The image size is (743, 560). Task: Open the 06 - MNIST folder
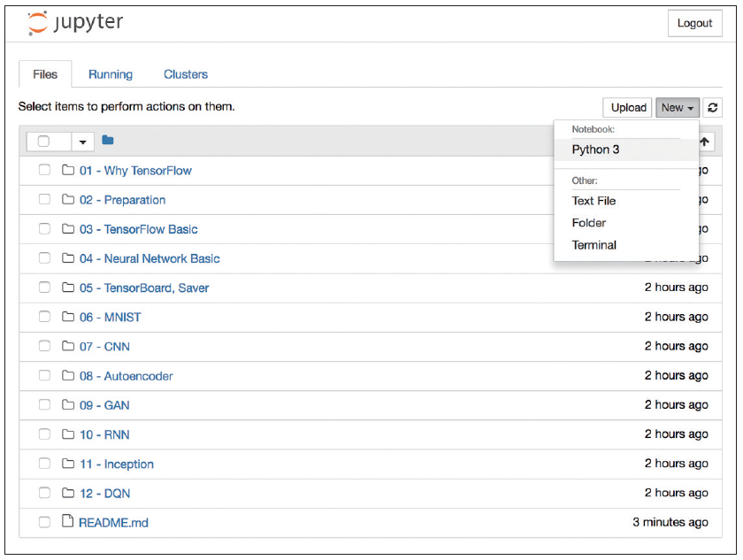pyautogui.click(x=111, y=318)
